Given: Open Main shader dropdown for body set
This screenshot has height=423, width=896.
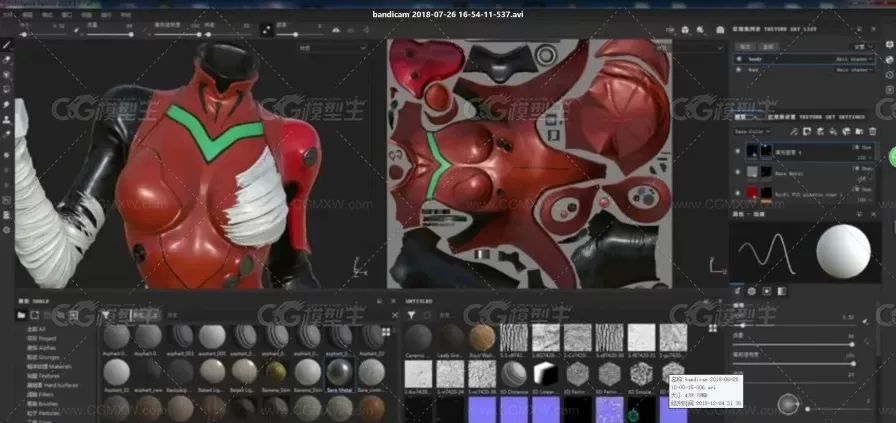Looking at the screenshot, I should [855, 59].
